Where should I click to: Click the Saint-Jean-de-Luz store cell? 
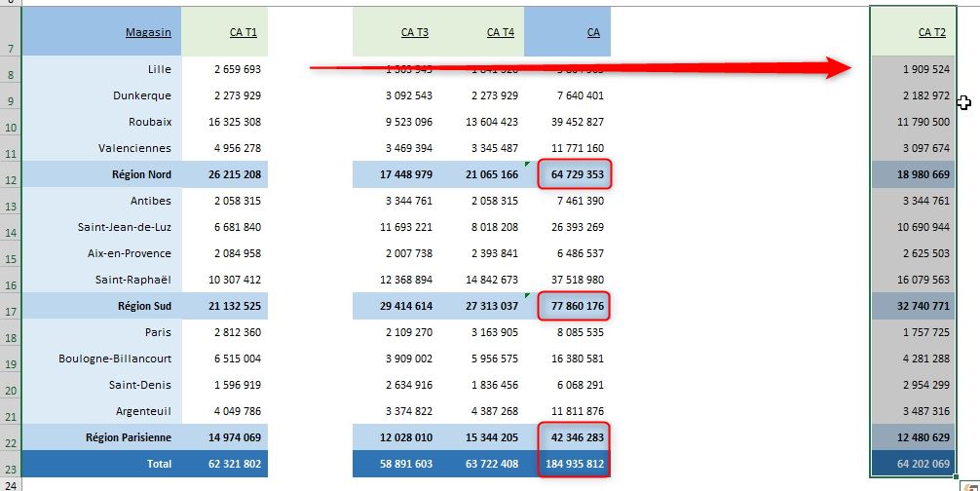point(102,227)
